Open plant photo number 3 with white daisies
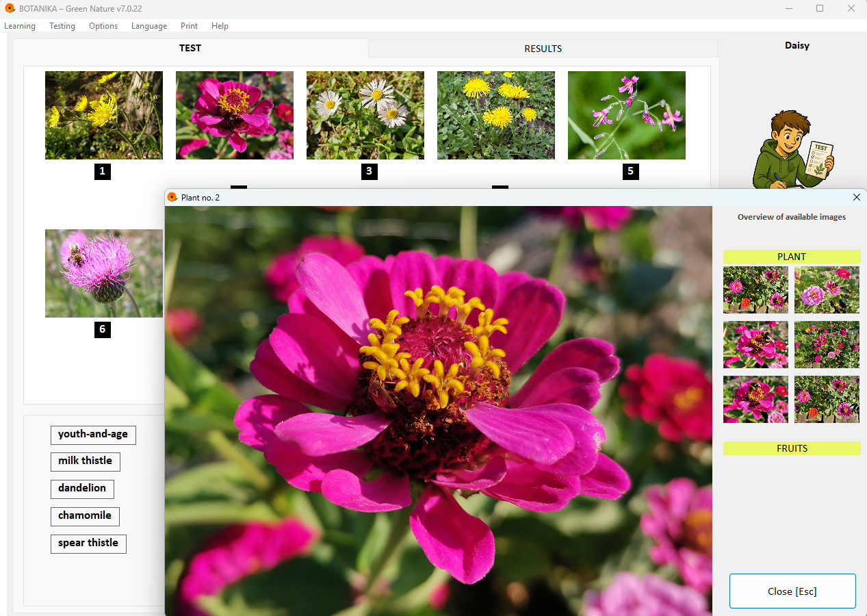Screen dimensions: 867x616 365,115
